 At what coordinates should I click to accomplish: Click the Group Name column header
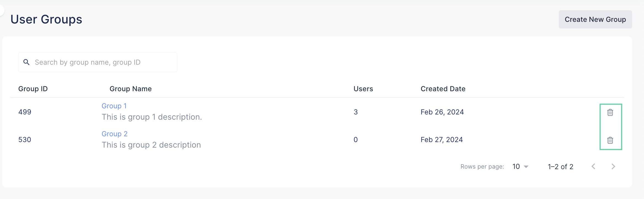[x=131, y=89]
